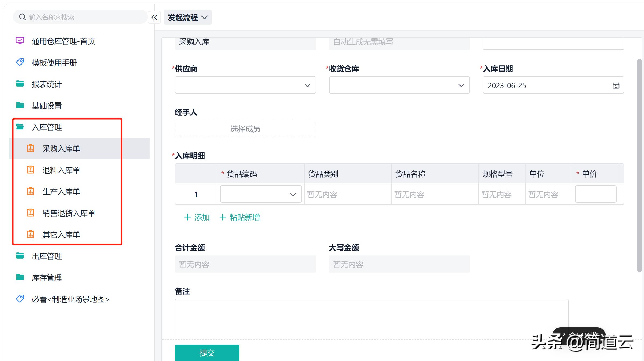Expand the 发起流程 dropdown
644x361 pixels.
coord(205,17)
